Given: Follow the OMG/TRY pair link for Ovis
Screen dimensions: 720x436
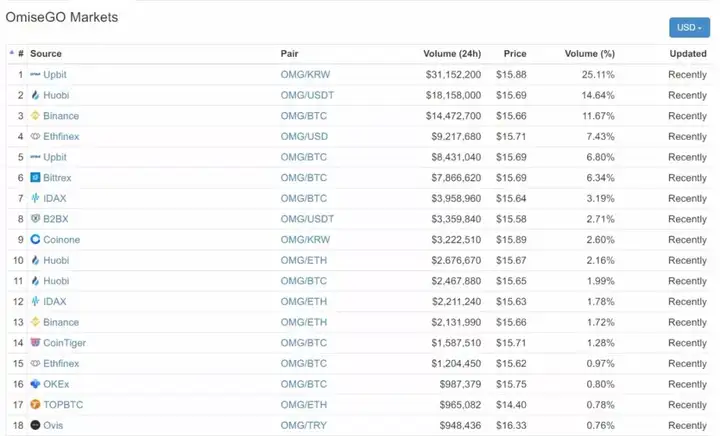Looking at the screenshot, I should point(304,425).
